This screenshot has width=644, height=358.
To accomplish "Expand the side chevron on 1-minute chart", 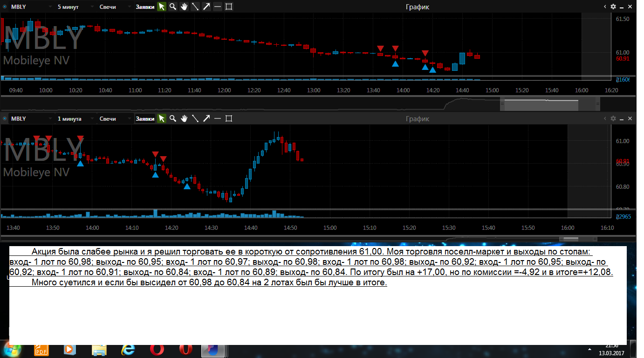I will (x=605, y=118).
